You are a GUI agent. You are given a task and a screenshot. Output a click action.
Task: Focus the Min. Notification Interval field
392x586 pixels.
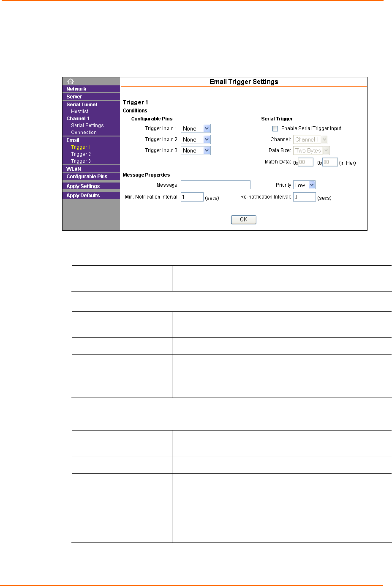[x=192, y=197]
